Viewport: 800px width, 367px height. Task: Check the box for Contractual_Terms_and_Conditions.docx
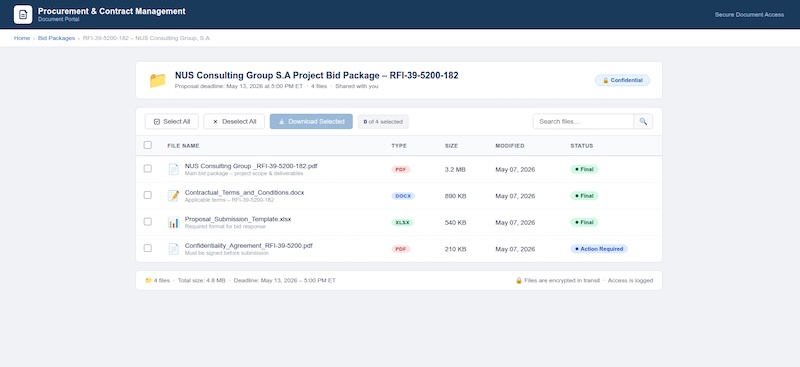point(147,195)
